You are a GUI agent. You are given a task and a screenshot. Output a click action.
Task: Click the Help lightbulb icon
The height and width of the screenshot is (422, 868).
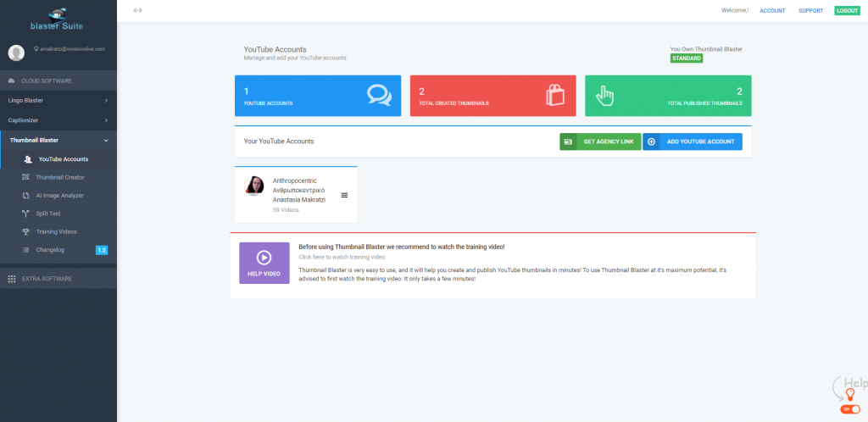(850, 394)
